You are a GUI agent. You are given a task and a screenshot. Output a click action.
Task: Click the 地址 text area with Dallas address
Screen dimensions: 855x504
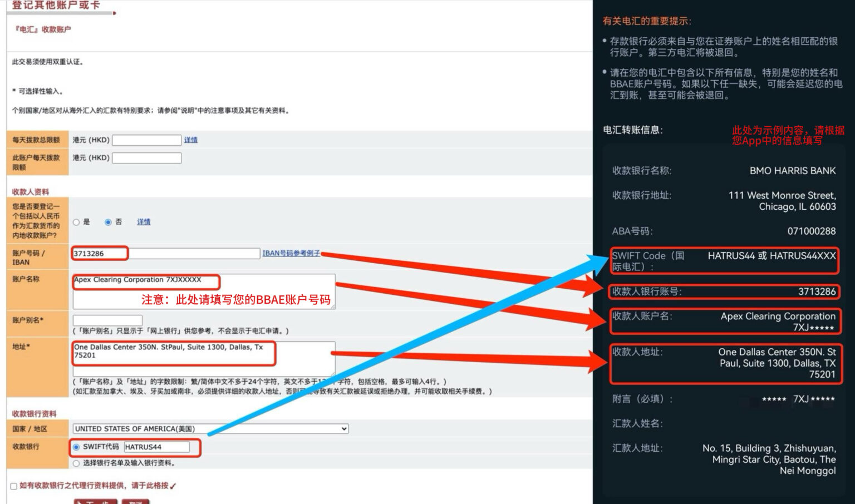tap(204, 358)
